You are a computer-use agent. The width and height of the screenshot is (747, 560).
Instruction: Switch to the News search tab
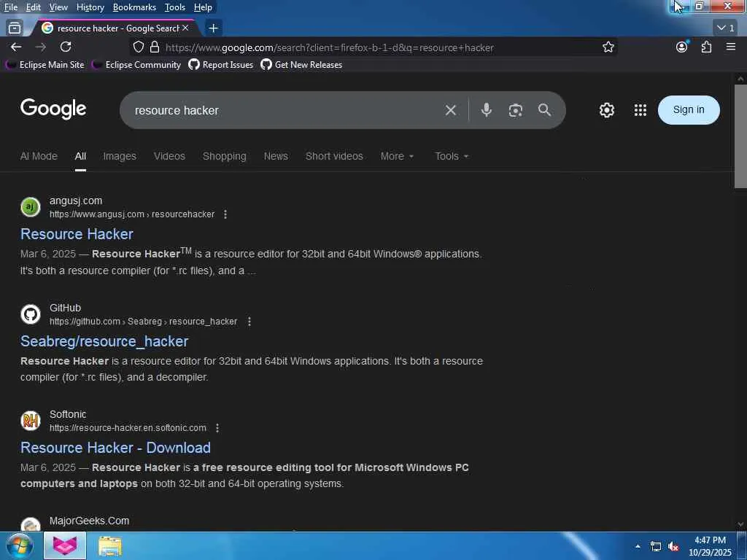276,156
